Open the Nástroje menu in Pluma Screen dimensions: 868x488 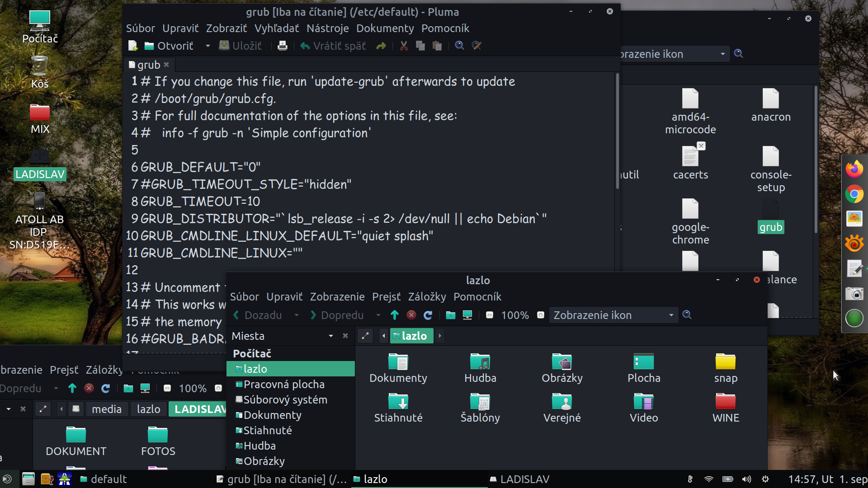coord(327,28)
